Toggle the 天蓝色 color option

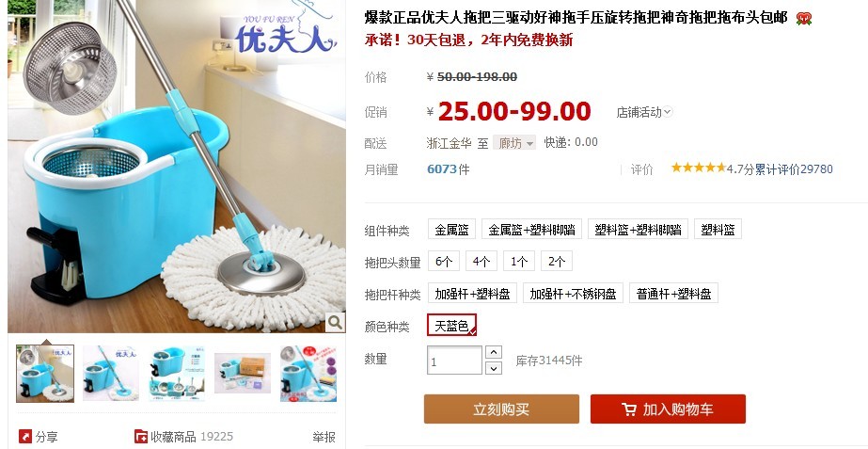[451, 326]
